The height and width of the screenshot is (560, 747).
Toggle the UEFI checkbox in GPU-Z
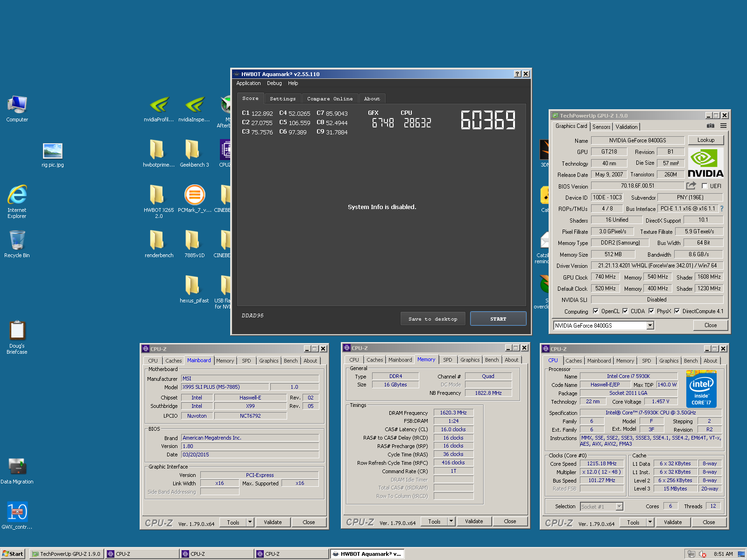(x=705, y=186)
